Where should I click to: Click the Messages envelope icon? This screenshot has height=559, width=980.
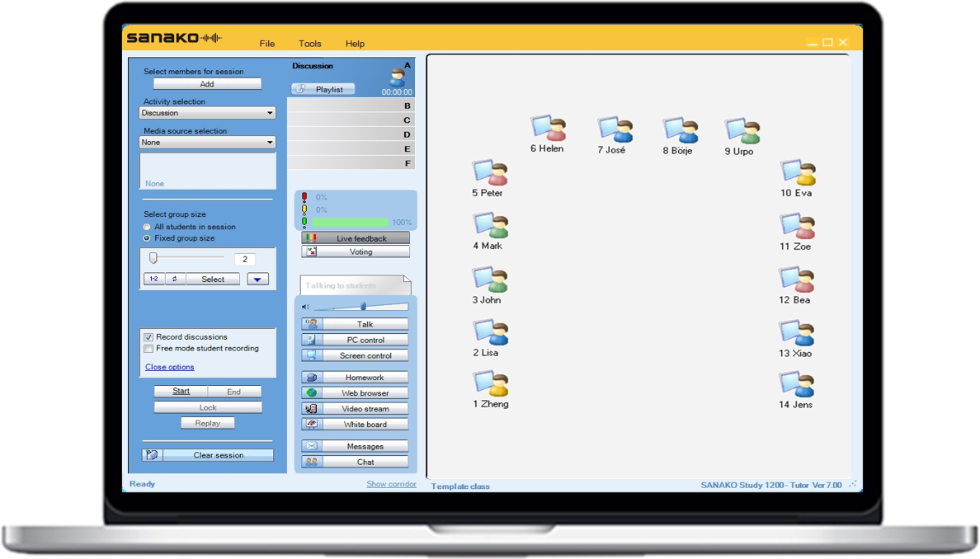311,446
